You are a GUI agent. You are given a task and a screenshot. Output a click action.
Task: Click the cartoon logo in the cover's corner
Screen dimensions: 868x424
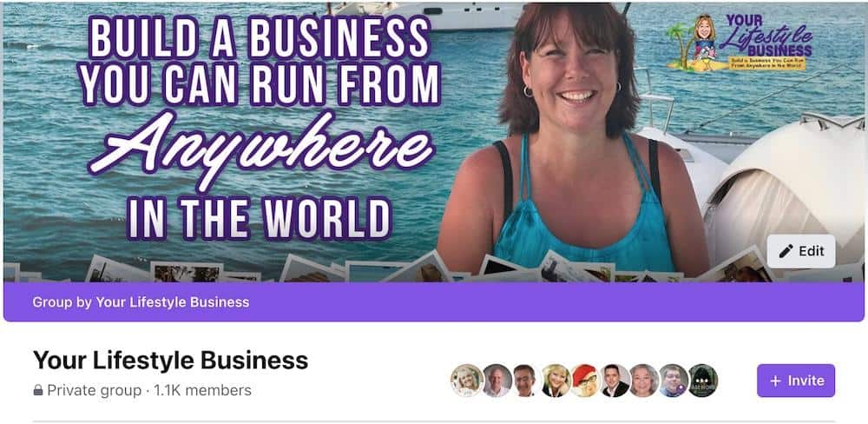(740, 42)
